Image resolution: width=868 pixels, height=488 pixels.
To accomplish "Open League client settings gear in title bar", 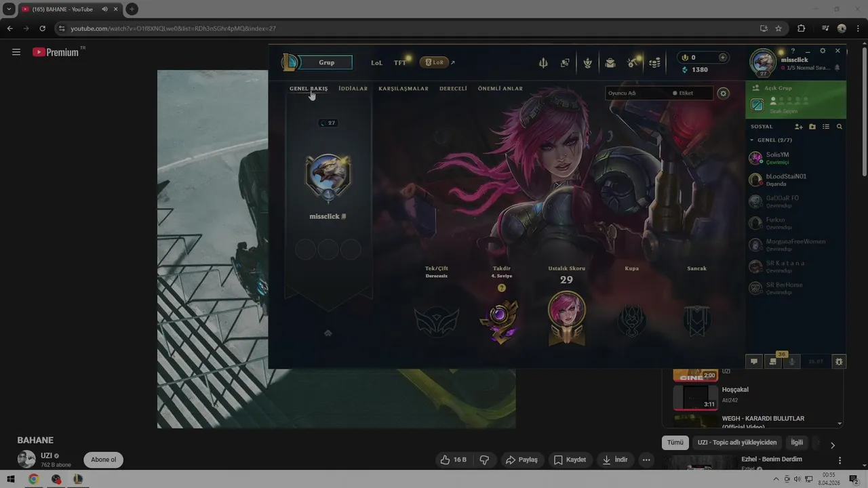I will point(823,51).
